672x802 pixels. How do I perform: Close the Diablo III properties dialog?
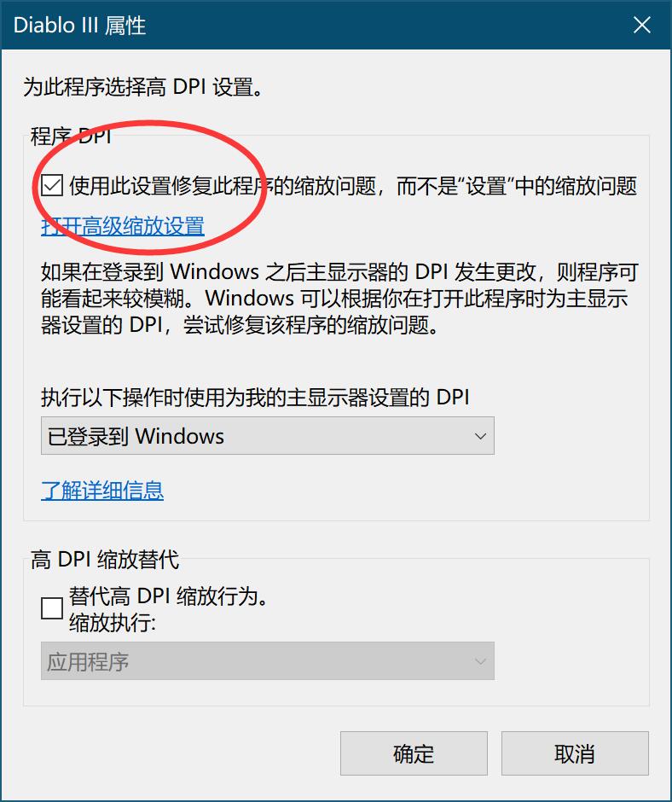tap(642, 25)
